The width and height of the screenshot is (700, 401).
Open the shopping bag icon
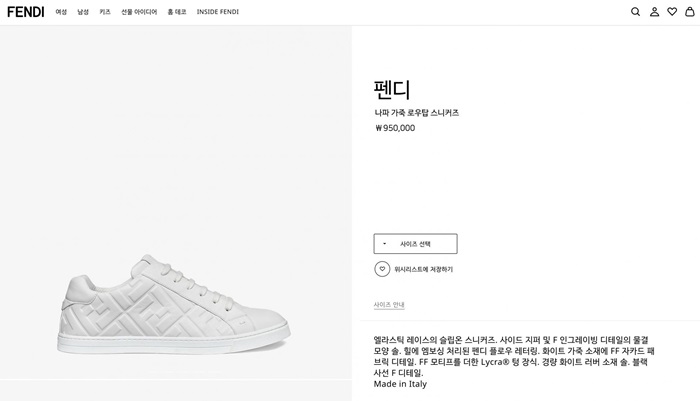pyautogui.click(x=689, y=12)
